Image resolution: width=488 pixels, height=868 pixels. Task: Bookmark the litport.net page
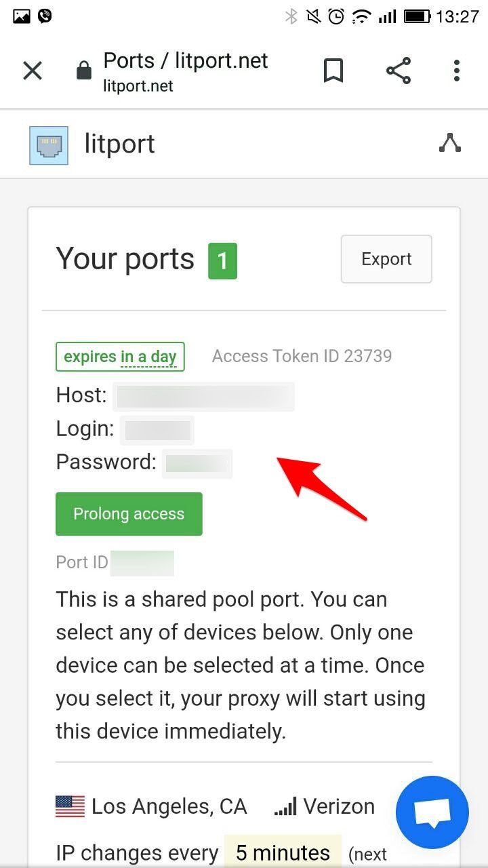333,71
